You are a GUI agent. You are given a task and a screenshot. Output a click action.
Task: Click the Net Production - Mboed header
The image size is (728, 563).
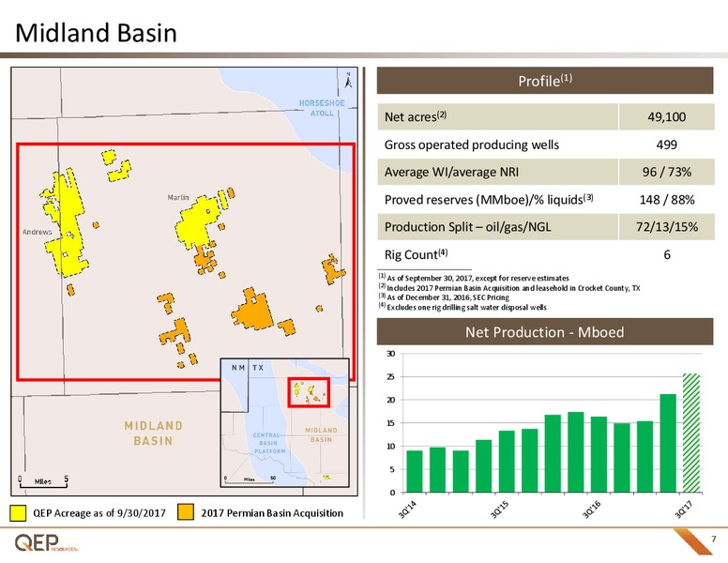545,331
